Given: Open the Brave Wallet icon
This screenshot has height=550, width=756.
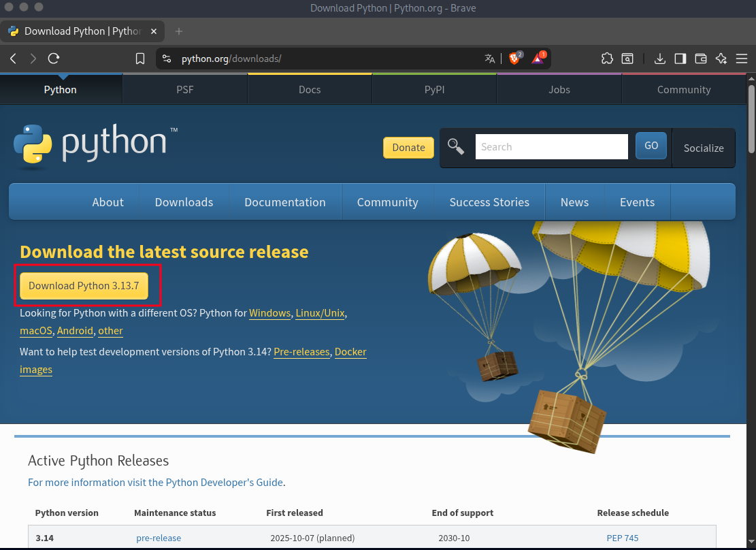Looking at the screenshot, I should click(701, 59).
